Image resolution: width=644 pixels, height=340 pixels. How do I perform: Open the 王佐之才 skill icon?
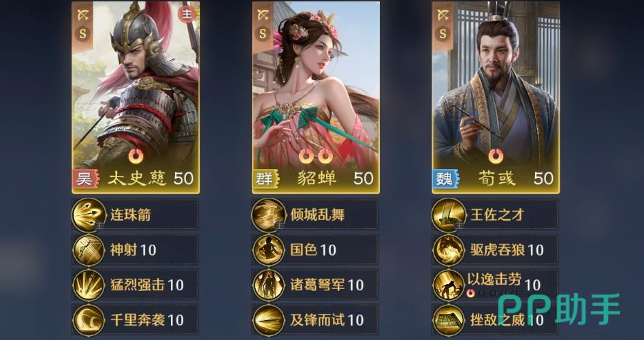(x=449, y=215)
